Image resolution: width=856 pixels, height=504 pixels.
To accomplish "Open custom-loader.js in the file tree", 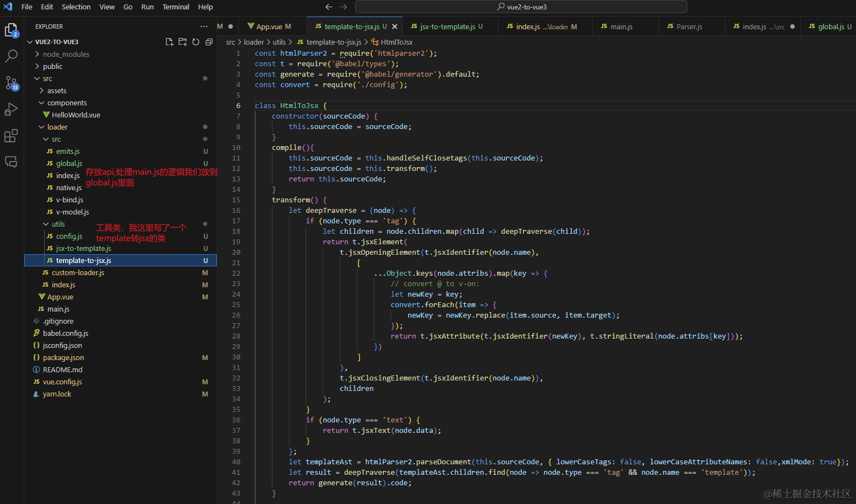I will pos(120,272).
